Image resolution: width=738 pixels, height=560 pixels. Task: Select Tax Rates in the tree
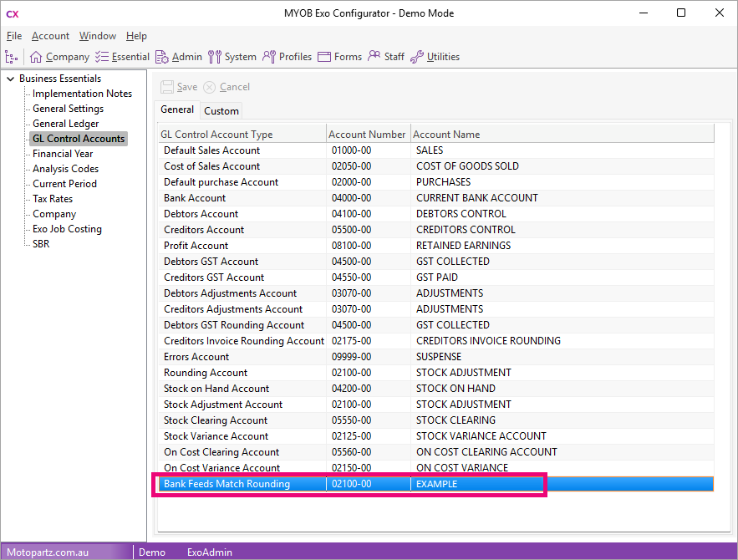coord(53,199)
